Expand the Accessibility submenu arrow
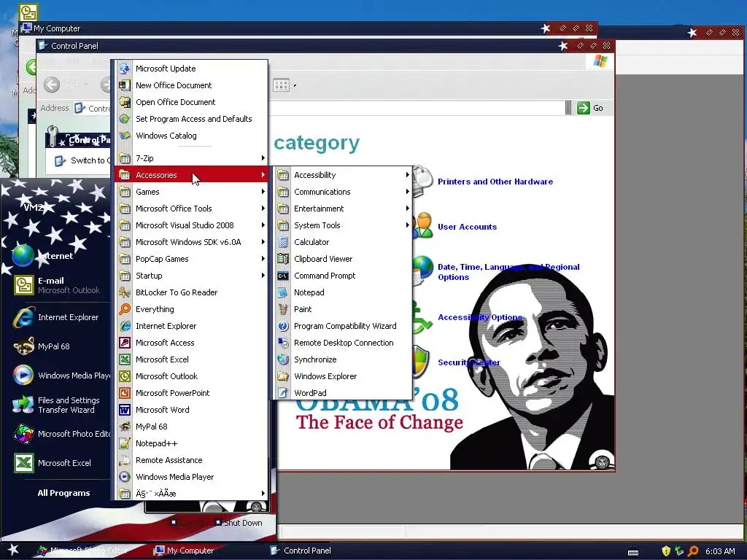 [x=407, y=175]
